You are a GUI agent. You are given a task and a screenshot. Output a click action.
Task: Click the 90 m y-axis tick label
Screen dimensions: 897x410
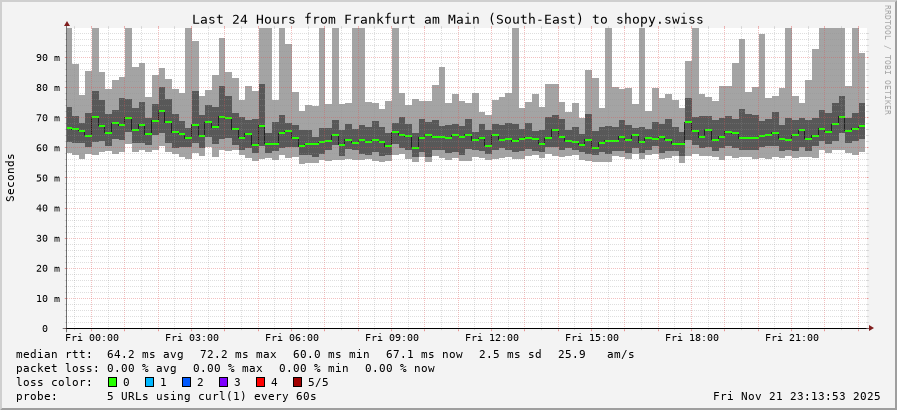(48, 57)
